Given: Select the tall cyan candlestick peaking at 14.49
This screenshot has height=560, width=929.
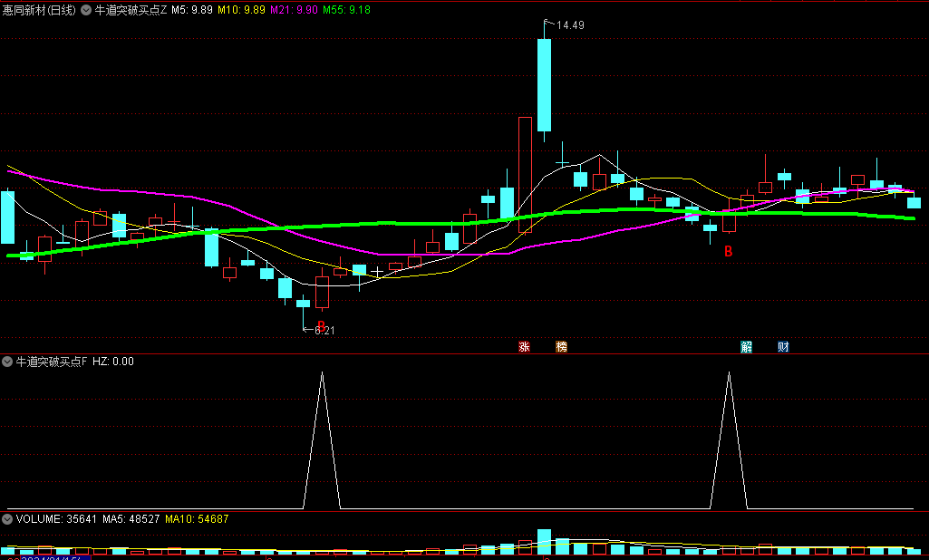Looking at the screenshot, I should click(x=544, y=85).
